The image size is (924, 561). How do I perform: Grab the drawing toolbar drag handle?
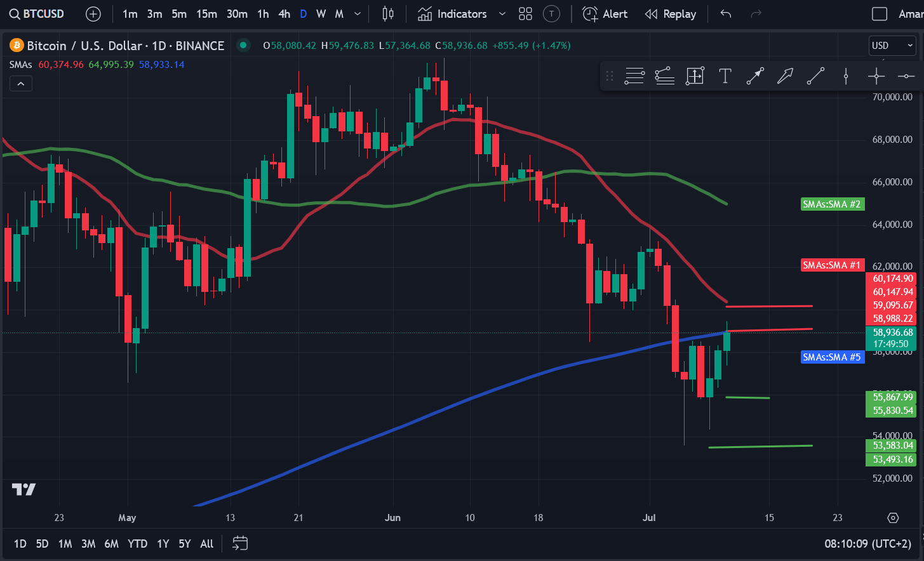[x=610, y=76]
